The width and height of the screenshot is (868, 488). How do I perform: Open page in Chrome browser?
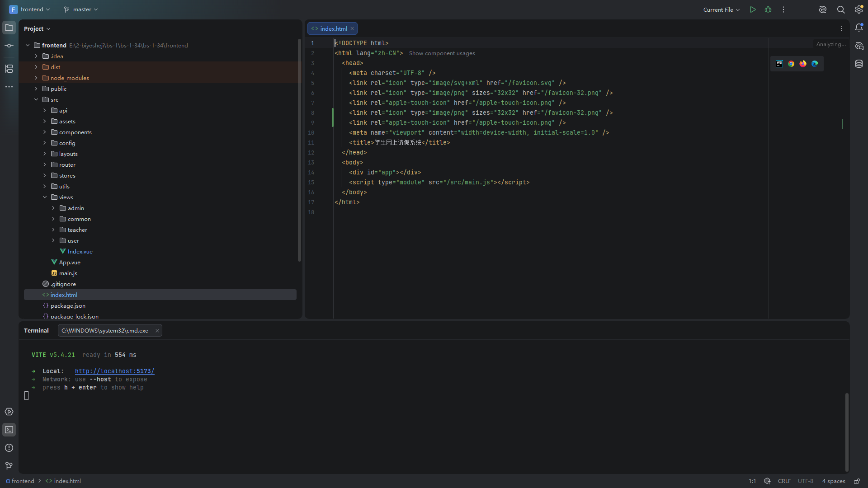pyautogui.click(x=791, y=64)
